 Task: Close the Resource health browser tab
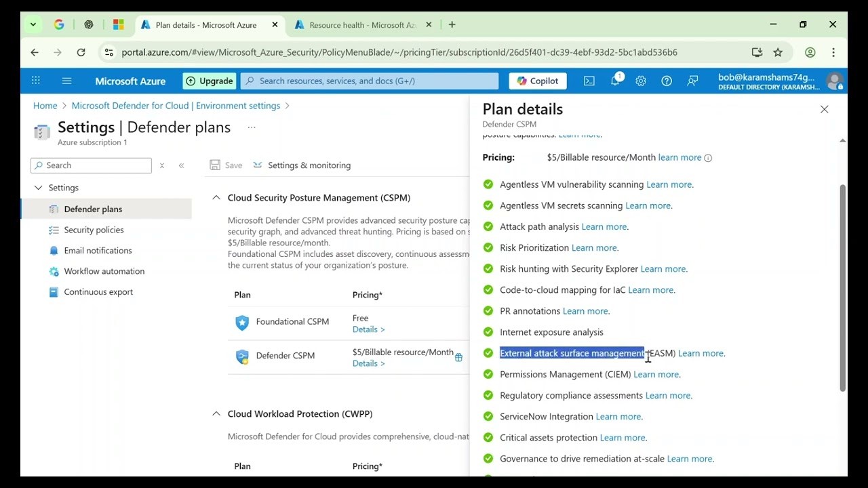(429, 24)
